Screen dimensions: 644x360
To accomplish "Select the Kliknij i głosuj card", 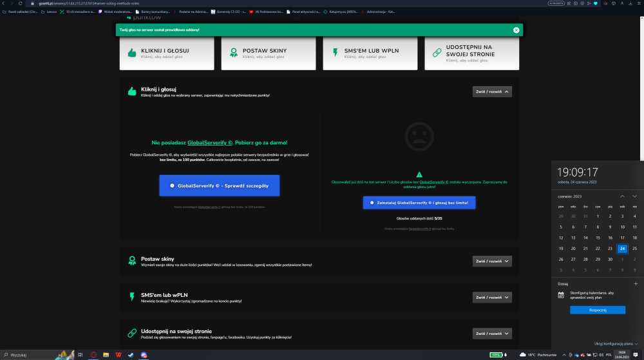I will click(167, 53).
